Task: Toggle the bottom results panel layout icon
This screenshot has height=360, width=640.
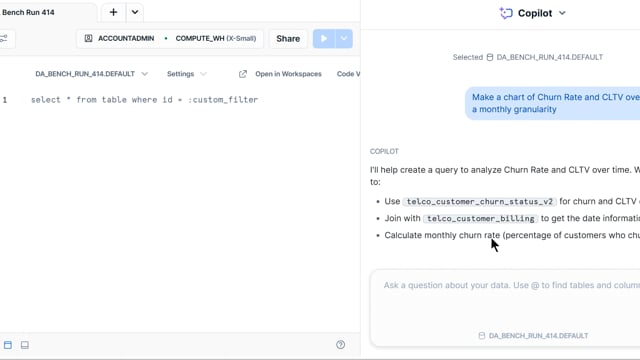Action: (25, 345)
